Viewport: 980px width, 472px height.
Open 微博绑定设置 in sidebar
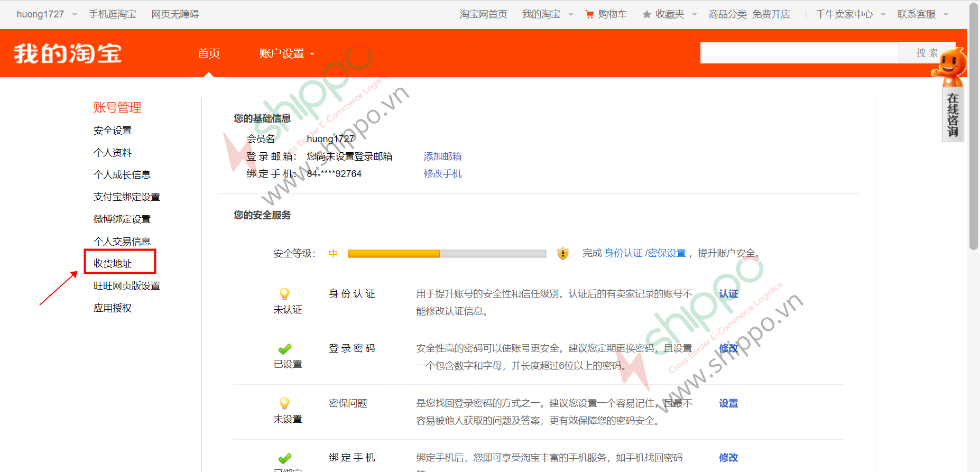click(x=122, y=219)
